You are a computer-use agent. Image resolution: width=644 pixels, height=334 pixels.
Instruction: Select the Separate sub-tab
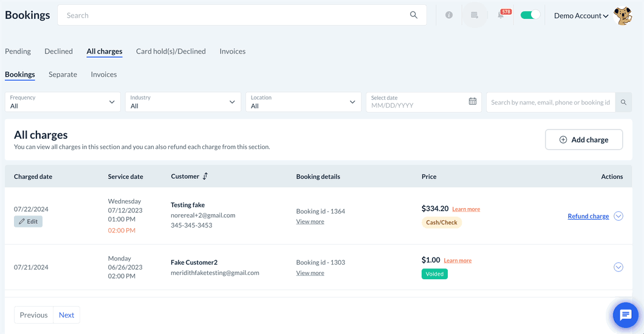[63, 74]
